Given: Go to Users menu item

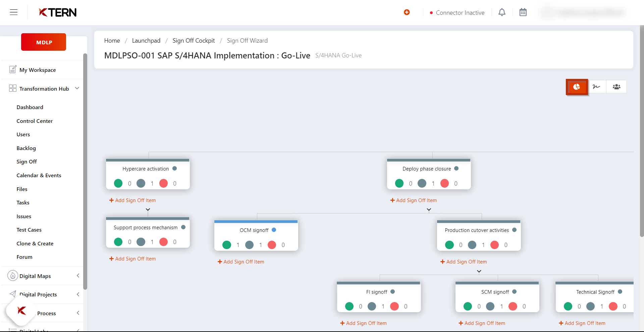Looking at the screenshot, I should click(x=23, y=134).
